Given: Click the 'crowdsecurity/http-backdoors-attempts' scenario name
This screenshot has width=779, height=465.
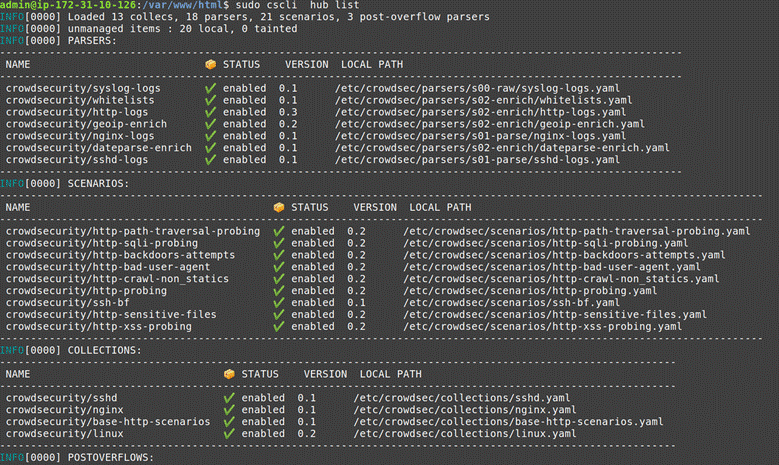Looking at the screenshot, I should pyautogui.click(x=120, y=255).
